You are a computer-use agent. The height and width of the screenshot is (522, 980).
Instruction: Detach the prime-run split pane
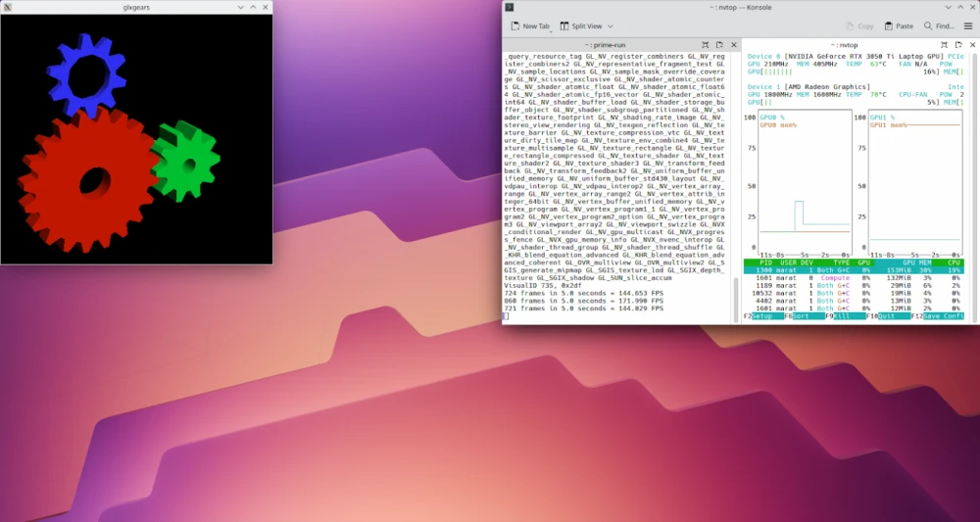pyautogui.click(x=719, y=45)
